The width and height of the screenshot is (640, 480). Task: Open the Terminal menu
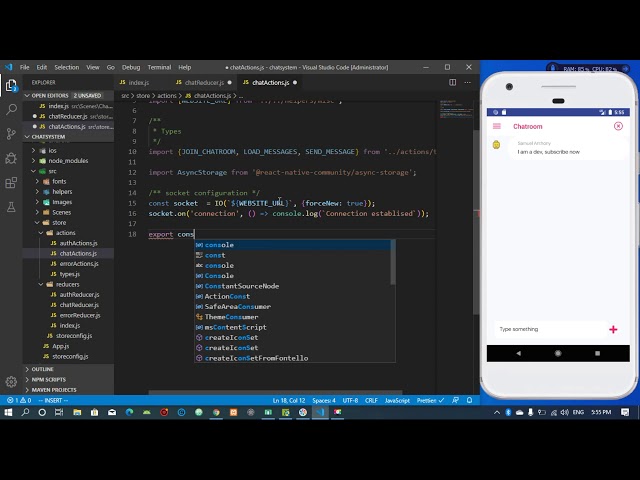tap(159, 67)
